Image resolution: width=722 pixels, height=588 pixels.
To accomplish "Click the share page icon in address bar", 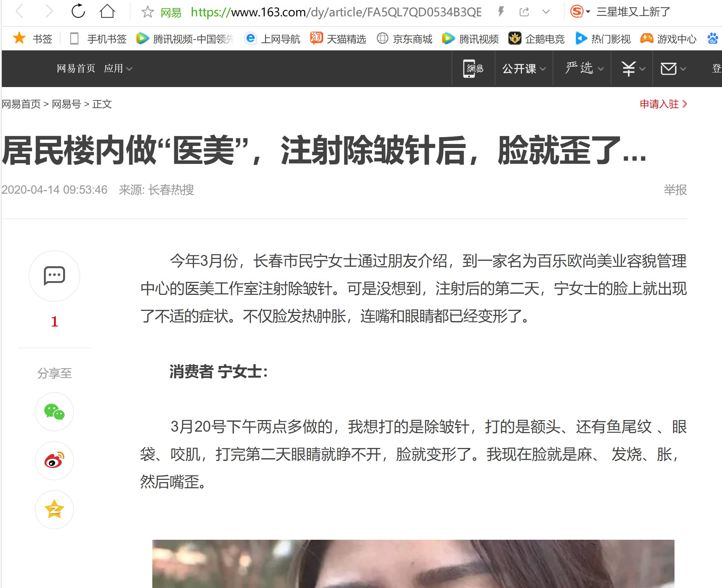I will (x=524, y=12).
